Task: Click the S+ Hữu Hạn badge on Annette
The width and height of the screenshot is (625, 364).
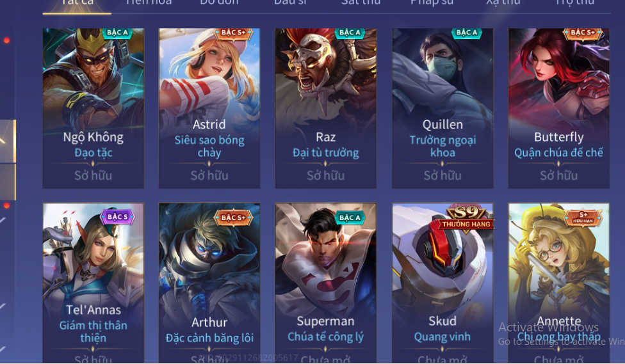Action: (583, 218)
